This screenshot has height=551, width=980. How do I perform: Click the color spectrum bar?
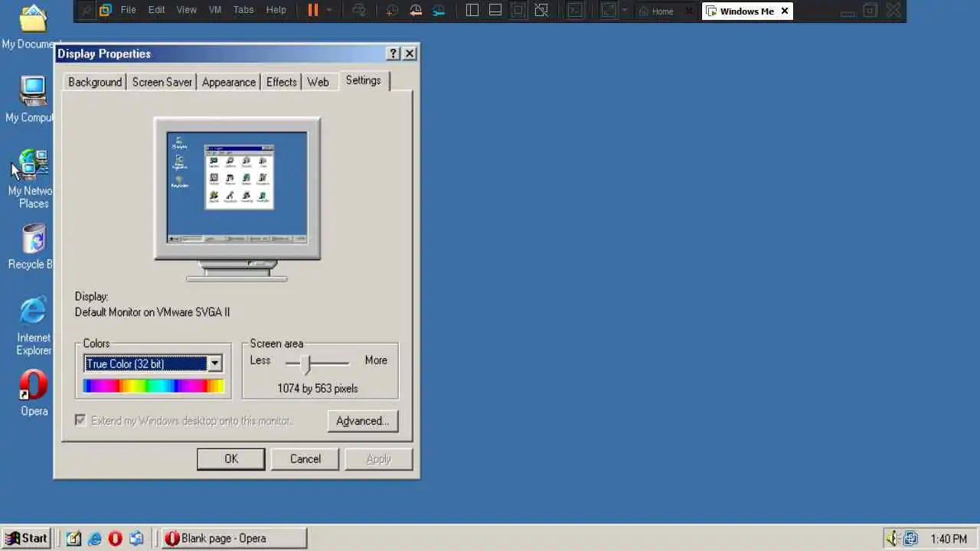(x=153, y=386)
